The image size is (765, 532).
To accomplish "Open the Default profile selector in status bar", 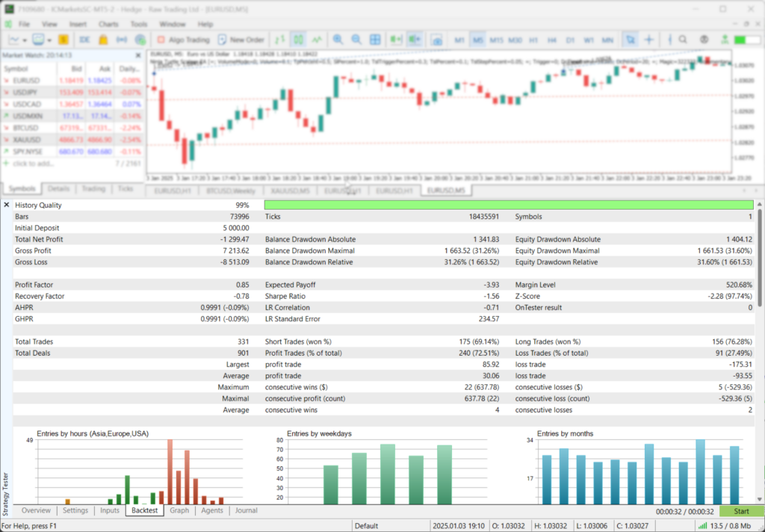I will (367, 525).
